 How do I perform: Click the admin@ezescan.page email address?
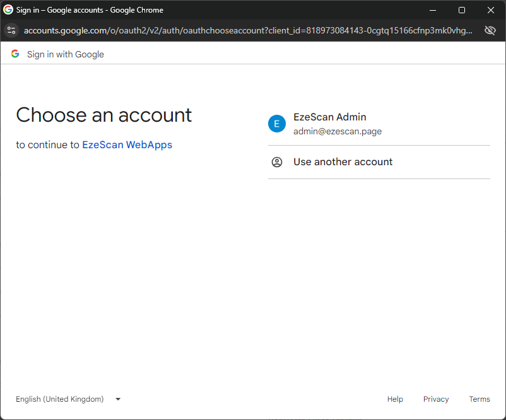(x=337, y=131)
